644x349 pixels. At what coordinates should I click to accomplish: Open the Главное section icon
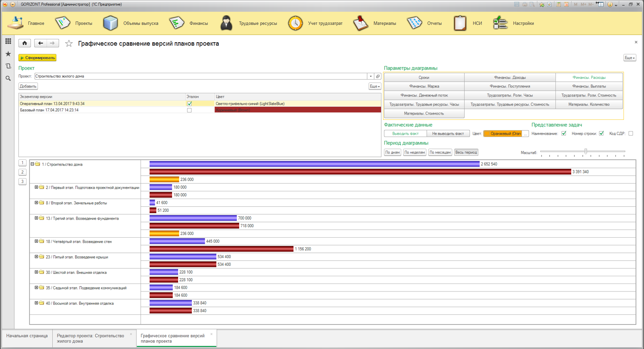[x=15, y=23]
